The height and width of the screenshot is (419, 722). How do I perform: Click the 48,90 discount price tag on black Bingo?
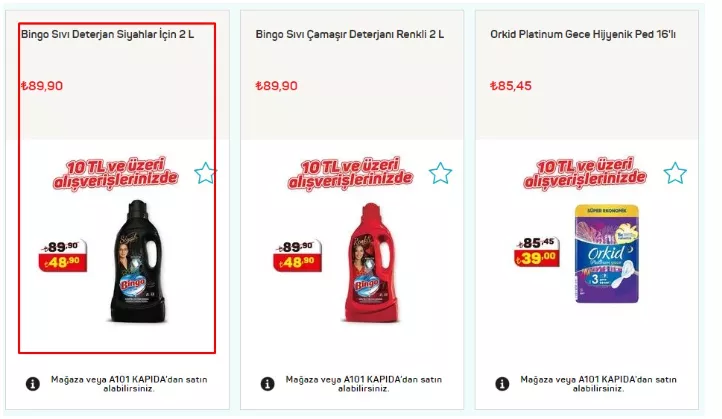(x=63, y=262)
